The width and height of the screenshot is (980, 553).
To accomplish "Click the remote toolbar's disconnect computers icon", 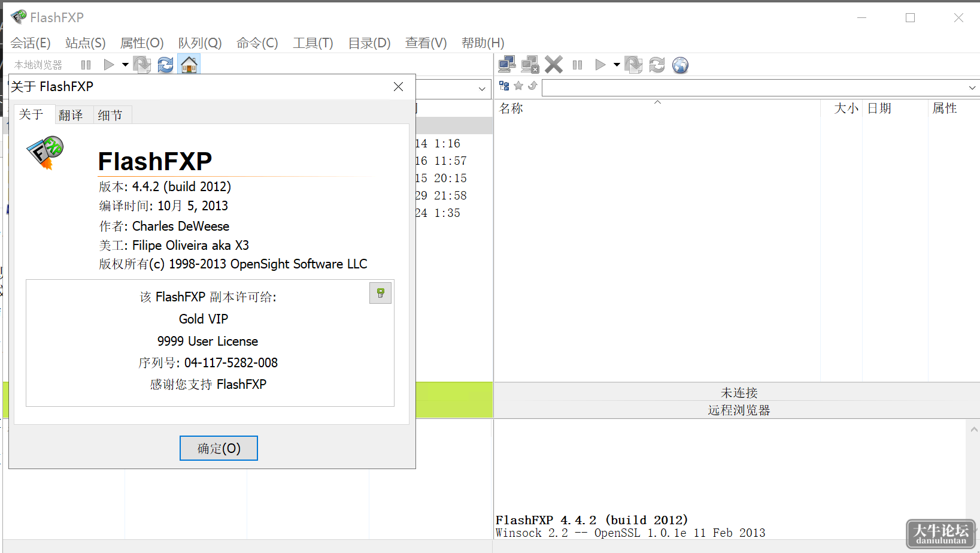I will pos(530,64).
